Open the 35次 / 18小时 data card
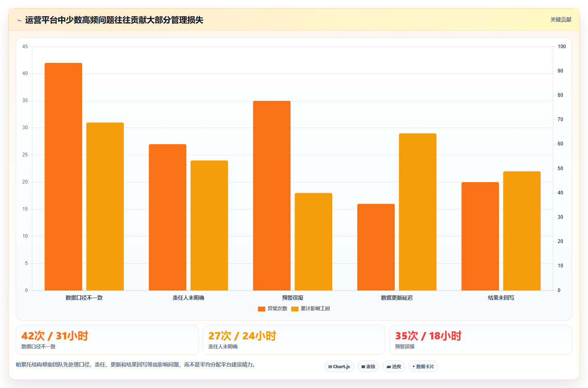 coord(481,340)
